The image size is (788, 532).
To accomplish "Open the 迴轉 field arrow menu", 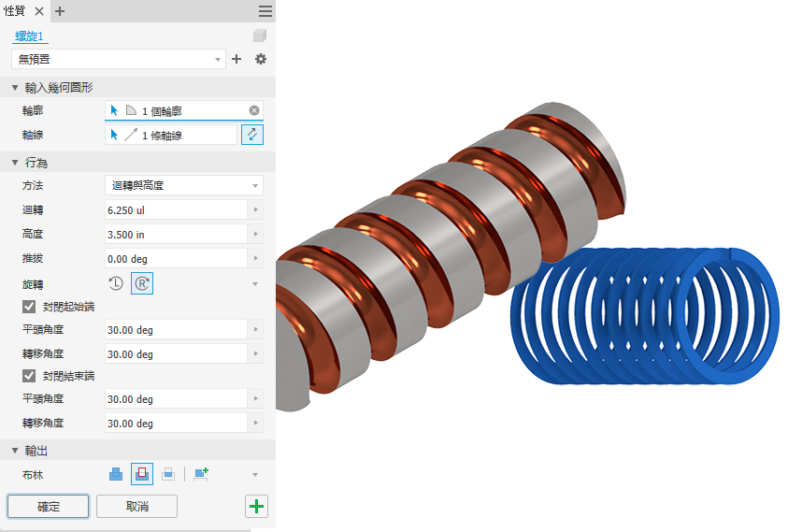I will click(256, 210).
